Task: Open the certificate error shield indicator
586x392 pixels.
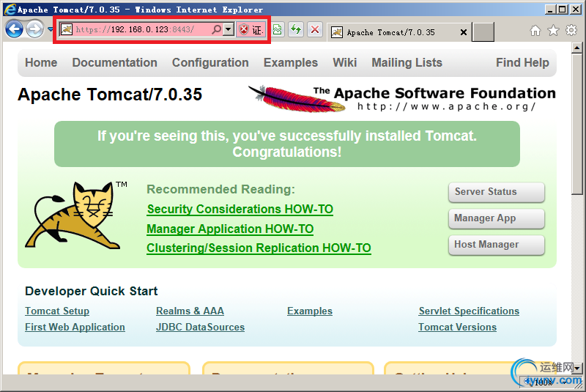Action: coord(251,29)
